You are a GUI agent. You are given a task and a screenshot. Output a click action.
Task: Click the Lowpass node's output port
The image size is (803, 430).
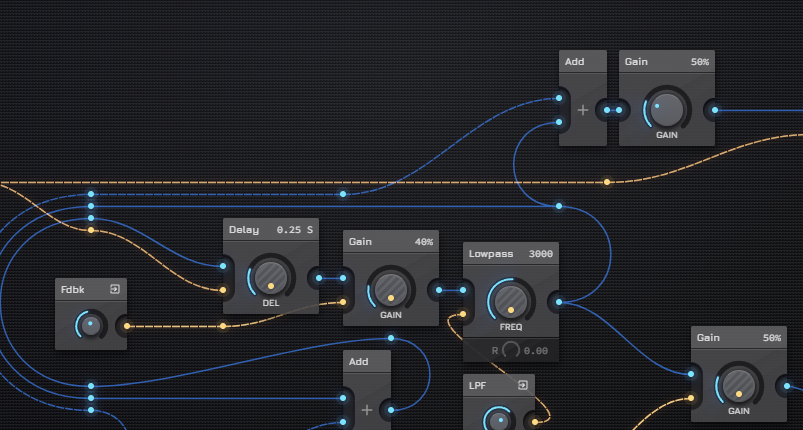coord(558,301)
